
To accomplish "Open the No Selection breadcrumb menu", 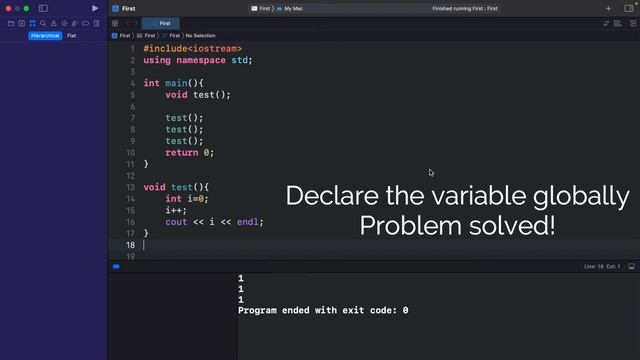I will pos(200,36).
